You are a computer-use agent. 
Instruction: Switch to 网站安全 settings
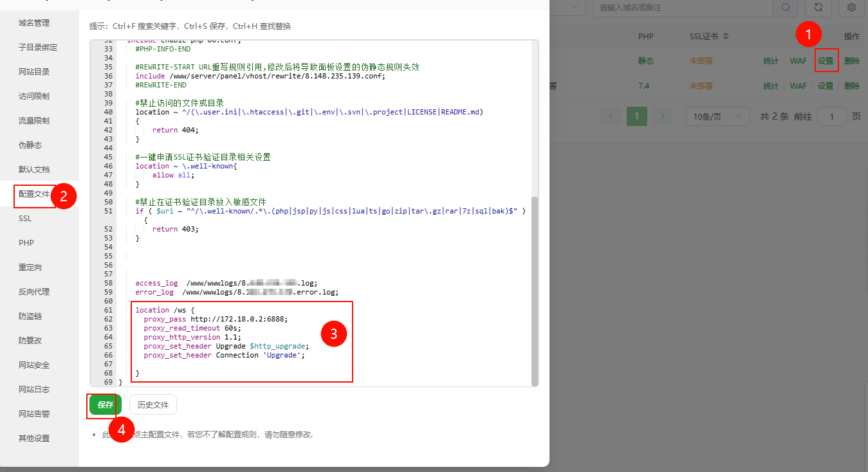[x=34, y=365]
